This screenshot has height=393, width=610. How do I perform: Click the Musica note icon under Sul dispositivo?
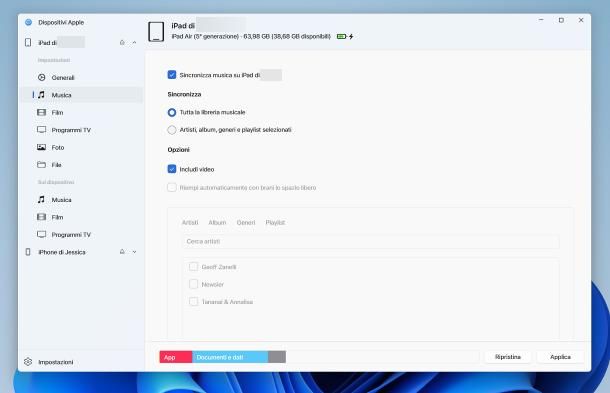(x=41, y=199)
